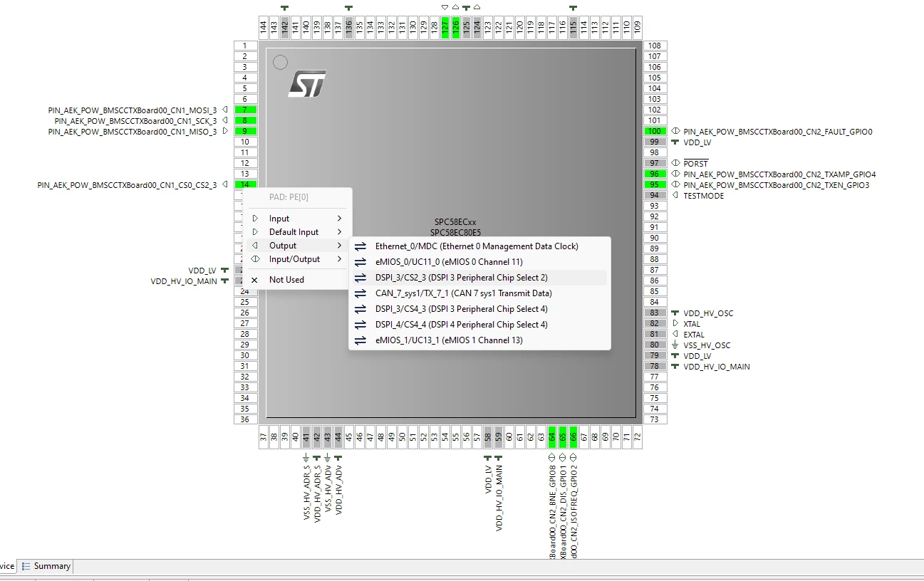Click gray pin 136 on top row
Screen dimensions: 924x581
pyautogui.click(x=349, y=28)
